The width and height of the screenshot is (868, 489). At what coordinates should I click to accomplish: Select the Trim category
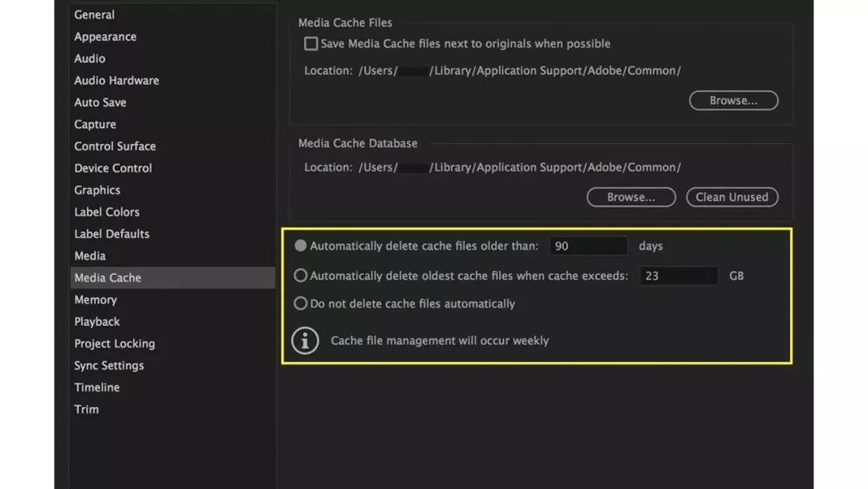86,409
